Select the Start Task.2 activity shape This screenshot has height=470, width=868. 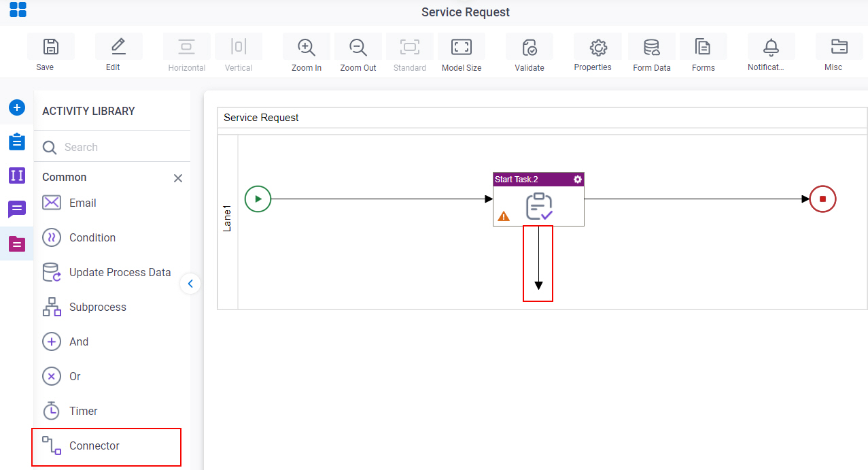coord(538,199)
